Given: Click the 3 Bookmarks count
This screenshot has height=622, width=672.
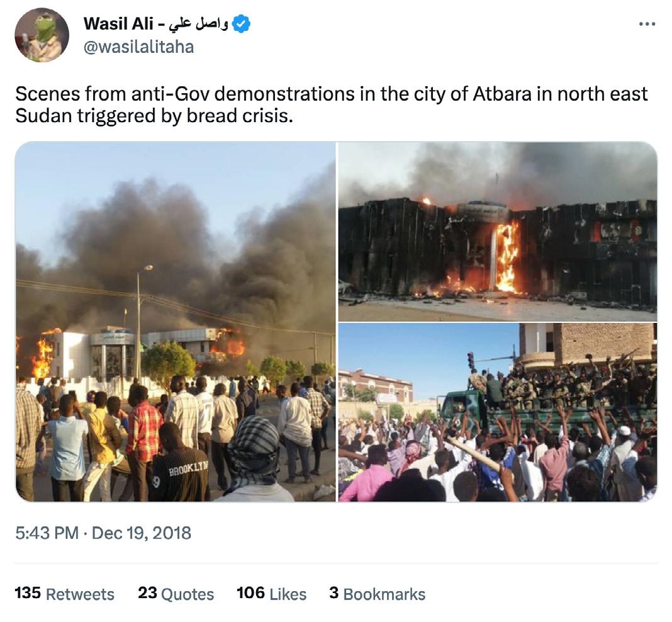Looking at the screenshot, I should pos(377,594).
